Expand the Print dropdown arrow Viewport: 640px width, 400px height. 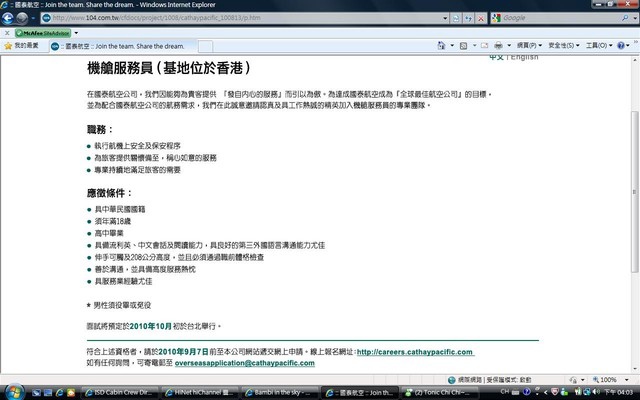pyautogui.click(x=509, y=45)
